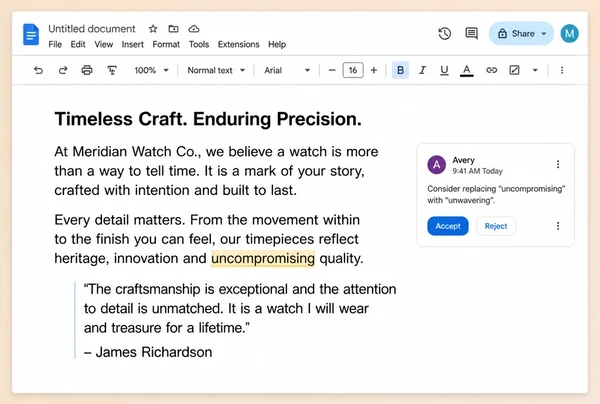This screenshot has height=404, width=600.
Task: Open the Extensions menu
Action: coord(238,44)
